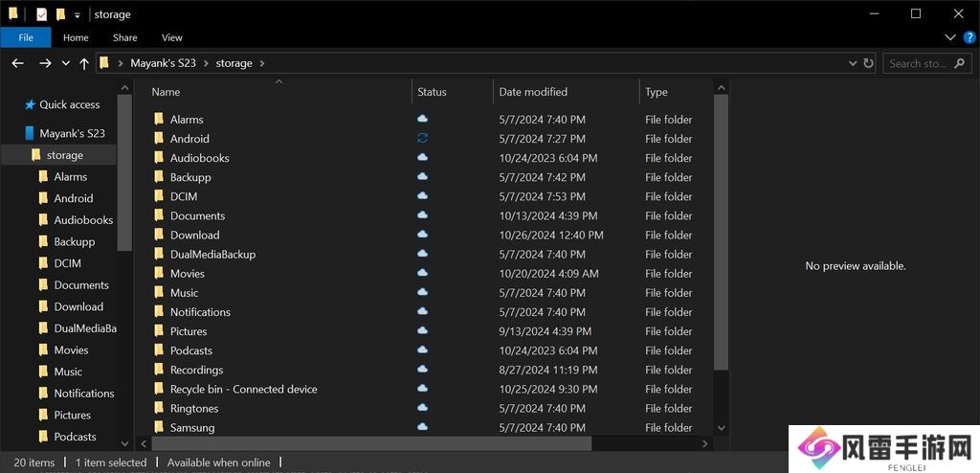
Task: Switch to the View ribbon tab
Action: coord(171,37)
